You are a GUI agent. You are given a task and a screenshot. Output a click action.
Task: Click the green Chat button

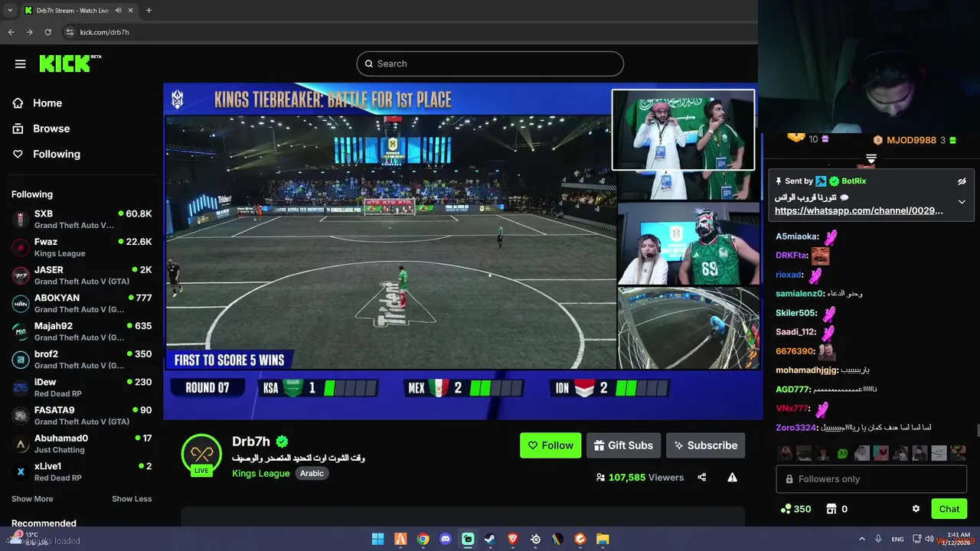coord(949,509)
